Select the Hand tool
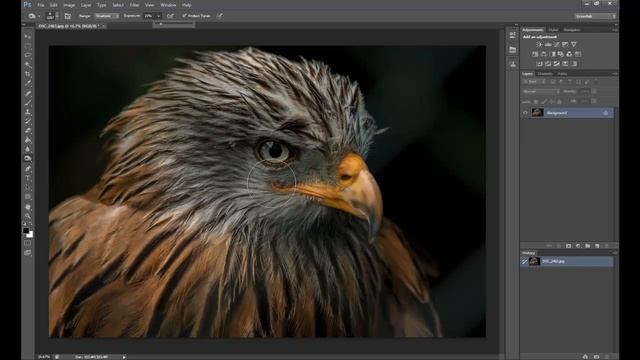Image resolution: width=640 pixels, height=360 pixels. click(28, 207)
